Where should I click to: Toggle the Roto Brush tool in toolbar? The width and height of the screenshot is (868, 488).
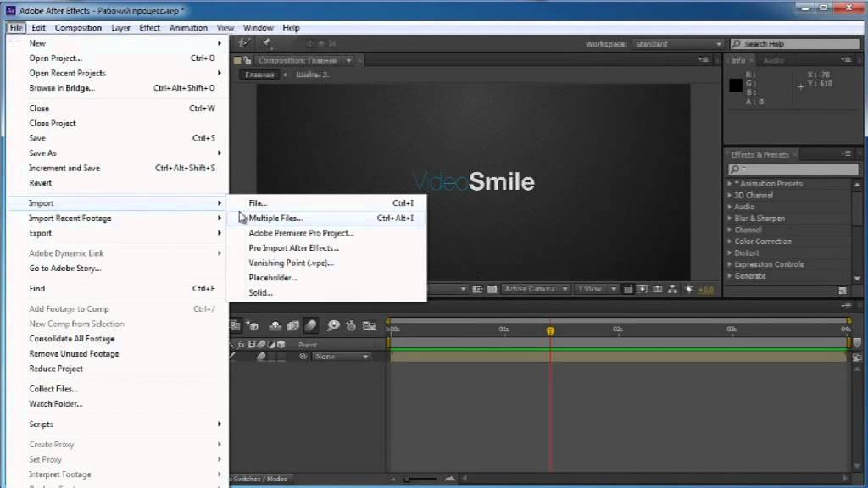pyautogui.click(x=244, y=43)
